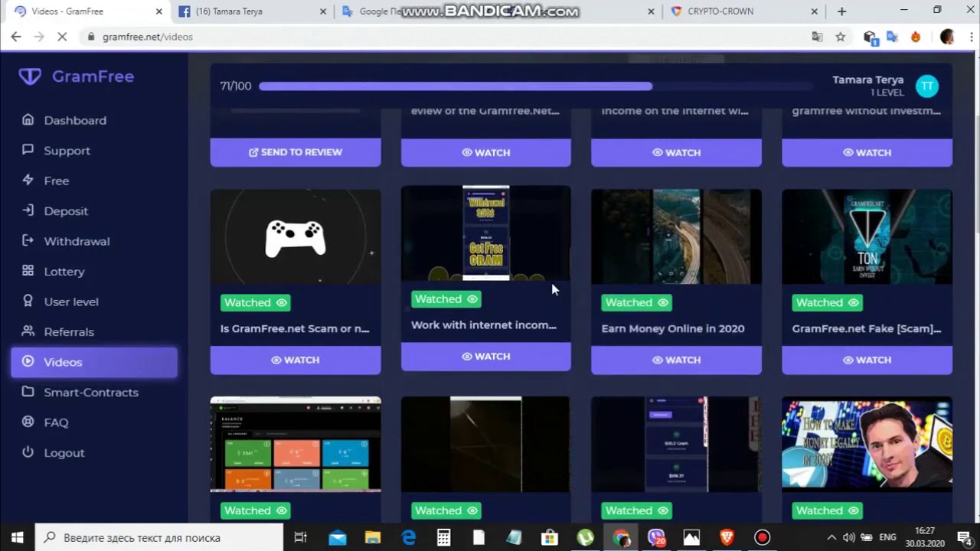This screenshot has height=551, width=980.
Task: Open the 'Get Free GRAM' phone video thumbnail
Action: point(486,233)
